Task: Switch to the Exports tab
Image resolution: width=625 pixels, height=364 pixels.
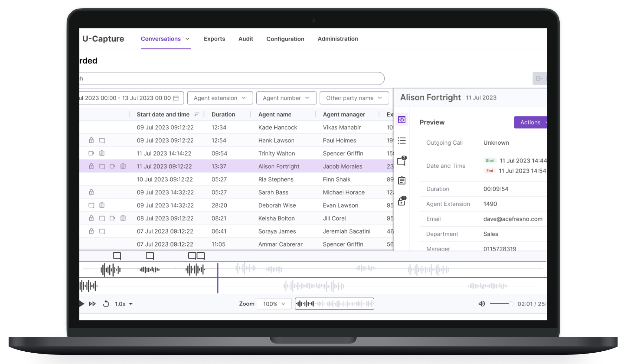Action: click(214, 39)
